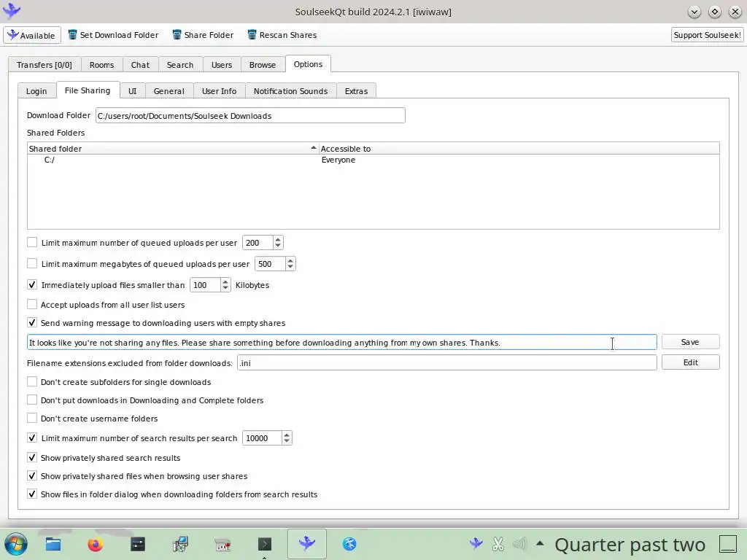Click Rescan Shares toolbar item

point(282,35)
